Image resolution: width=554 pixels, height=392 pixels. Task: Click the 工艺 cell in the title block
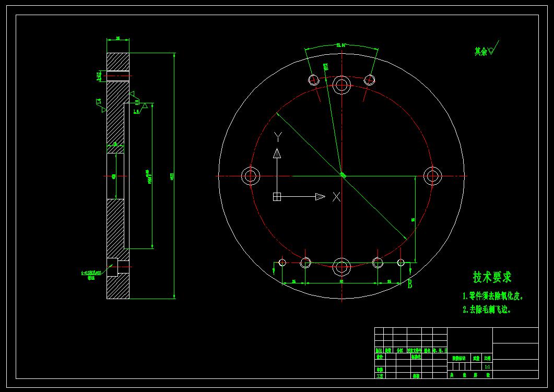(x=380, y=376)
